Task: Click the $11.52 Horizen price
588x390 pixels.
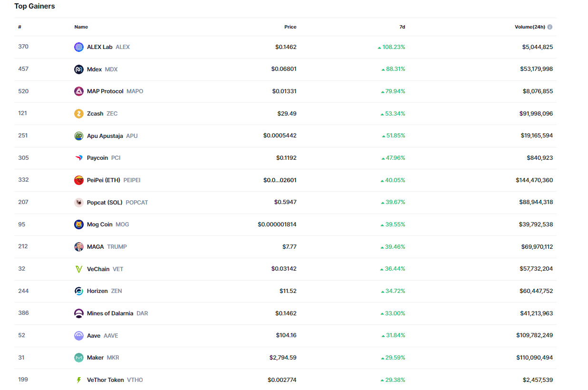Action: point(288,291)
